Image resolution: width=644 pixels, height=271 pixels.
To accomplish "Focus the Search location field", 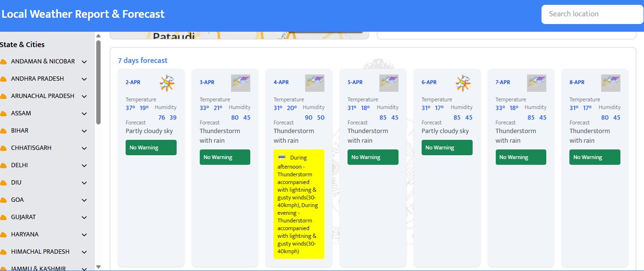I will 592,14.
